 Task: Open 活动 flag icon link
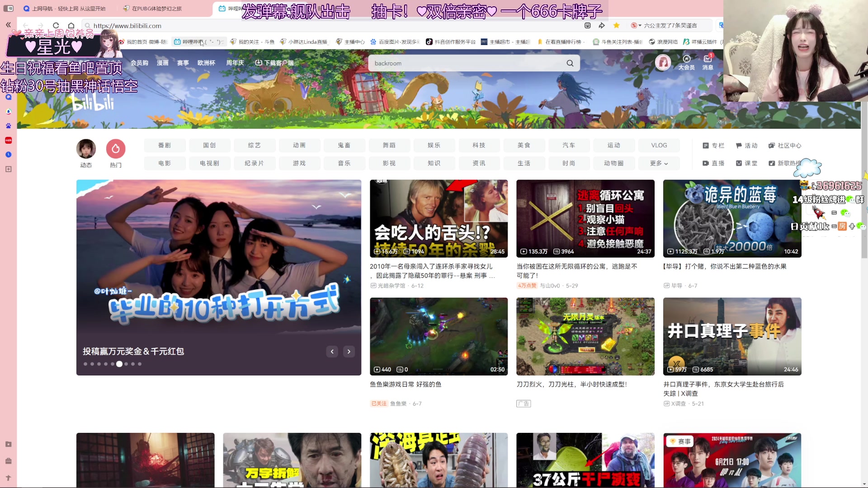click(x=746, y=145)
